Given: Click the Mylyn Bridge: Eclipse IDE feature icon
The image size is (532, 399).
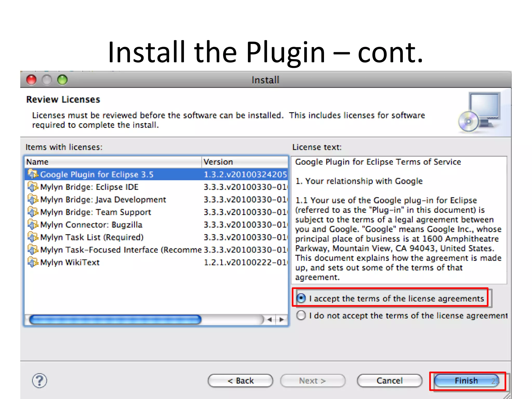Looking at the screenshot, I should coord(33,187).
